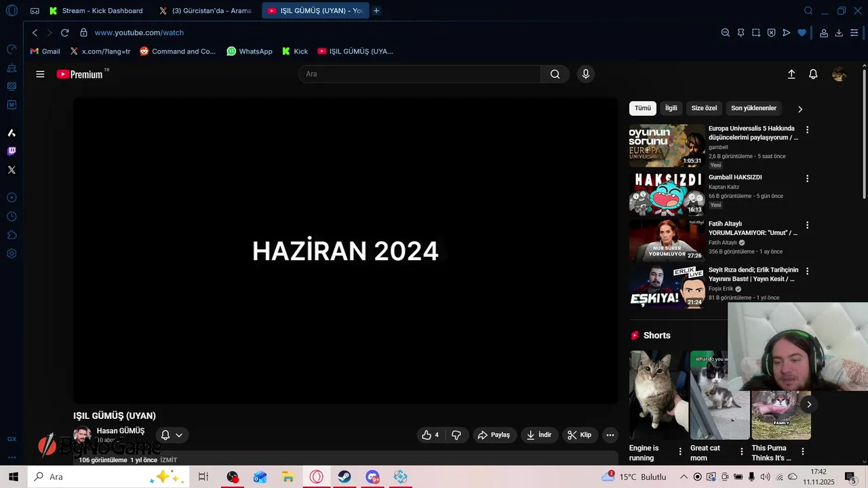Open the Kick bookmark
This screenshot has height=488, width=868.
pos(295,52)
